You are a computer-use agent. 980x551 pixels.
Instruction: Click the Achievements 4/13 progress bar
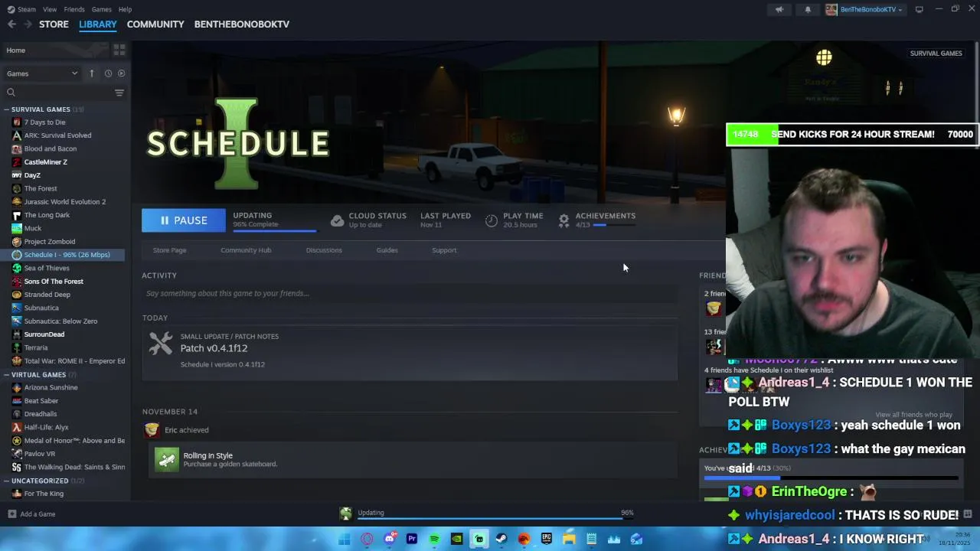click(614, 225)
